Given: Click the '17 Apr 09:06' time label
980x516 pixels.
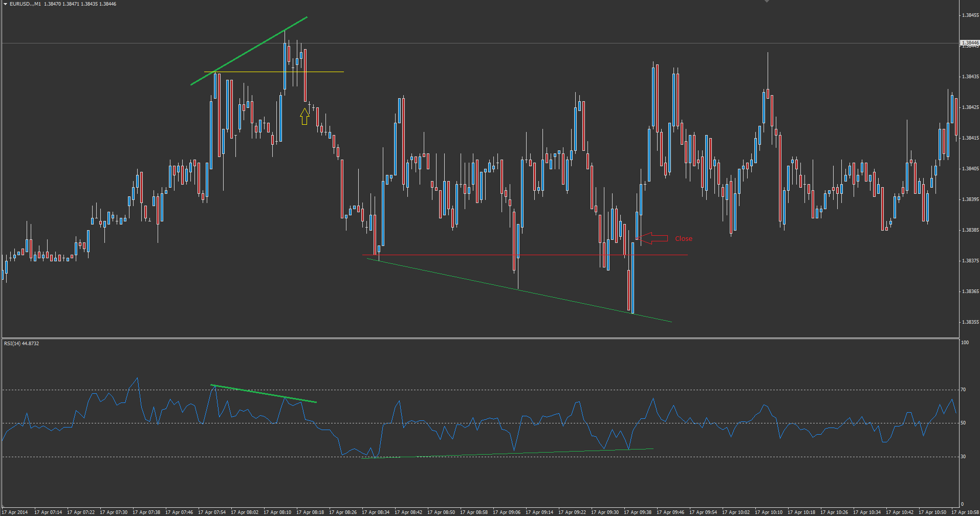Looking at the screenshot, I should coord(507,512).
